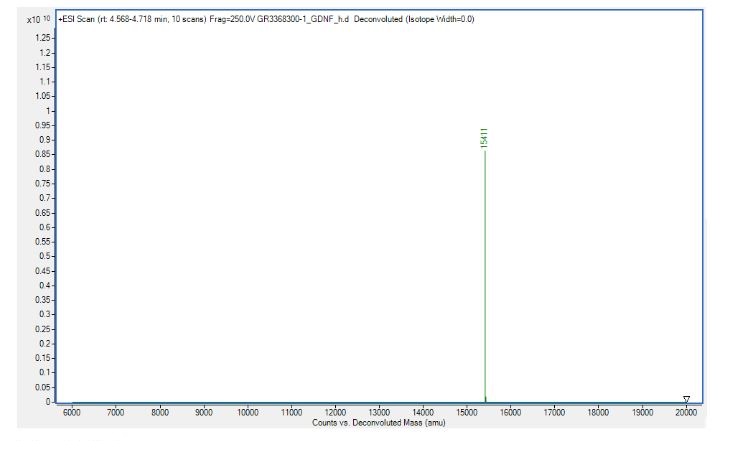Click the 0.5 tick on the y-axis
730x454 pixels.
[45, 256]
